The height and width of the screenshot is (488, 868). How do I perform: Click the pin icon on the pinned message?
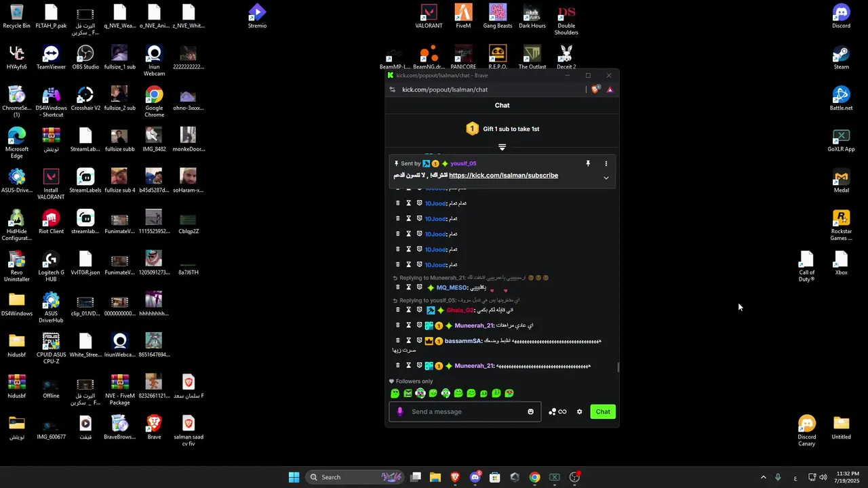(588, 163)
